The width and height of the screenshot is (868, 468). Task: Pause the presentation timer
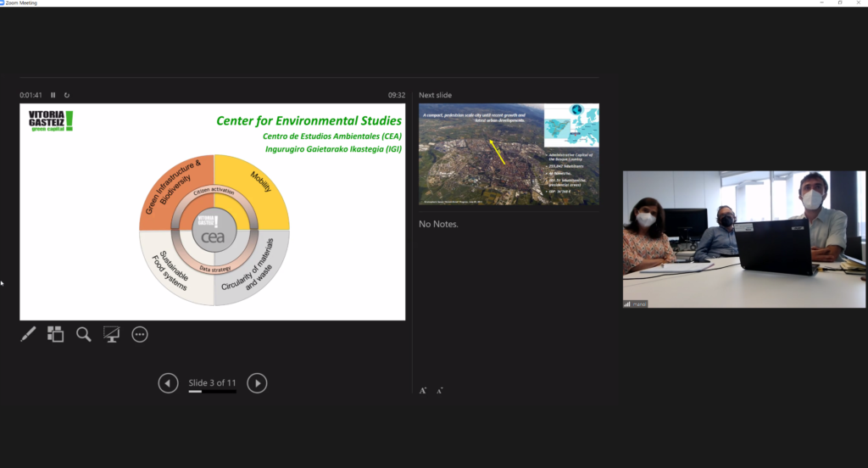point(53,96)
